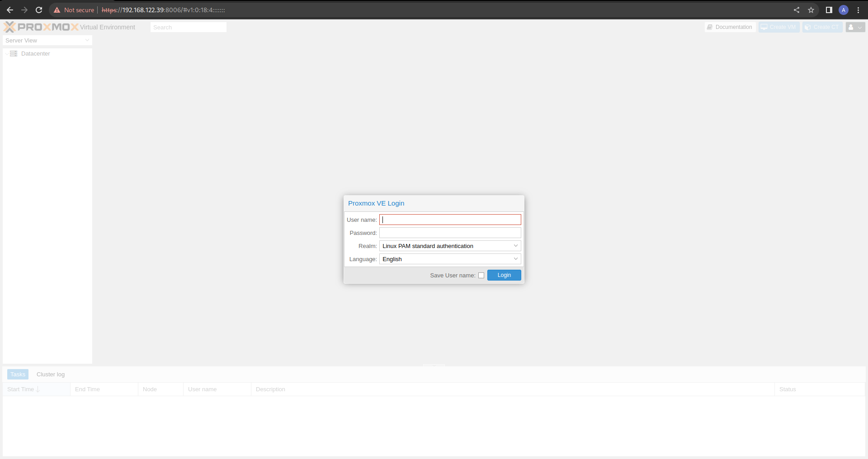Click the browser address bar URL
The image size is (868, 459).
(x=163, y=10)
